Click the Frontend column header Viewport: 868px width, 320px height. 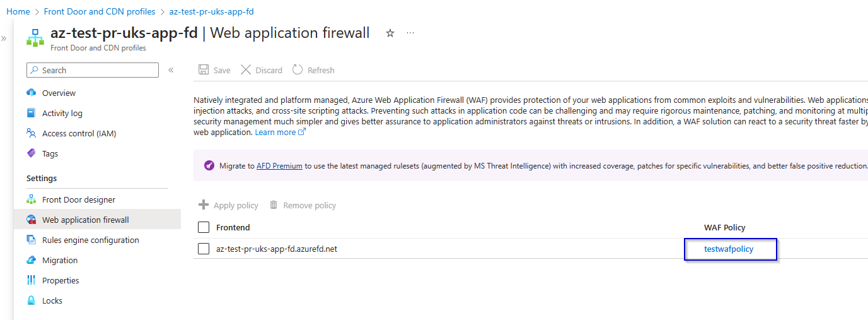233,227
